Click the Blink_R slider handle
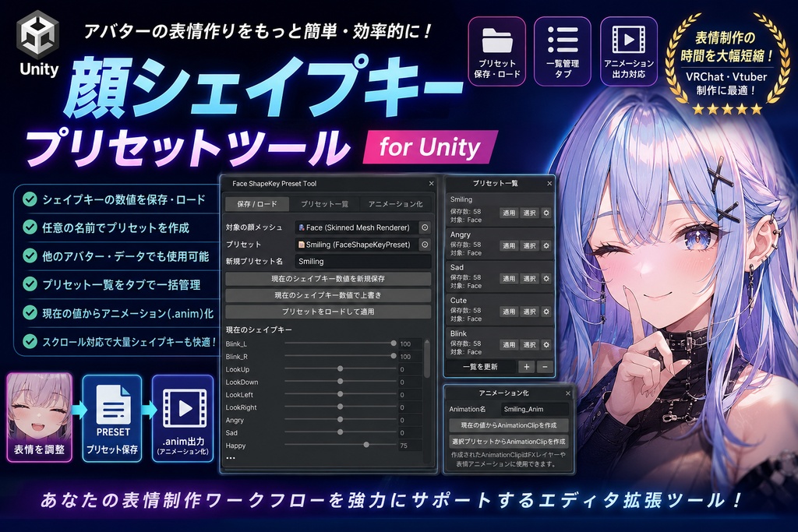This screenshot has height=532, width=798. tap(394, 356)
